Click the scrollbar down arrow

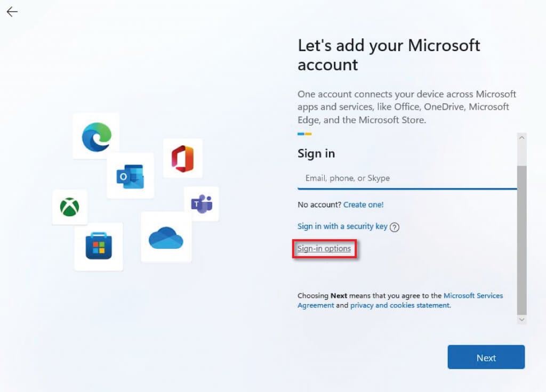point(521,320)
